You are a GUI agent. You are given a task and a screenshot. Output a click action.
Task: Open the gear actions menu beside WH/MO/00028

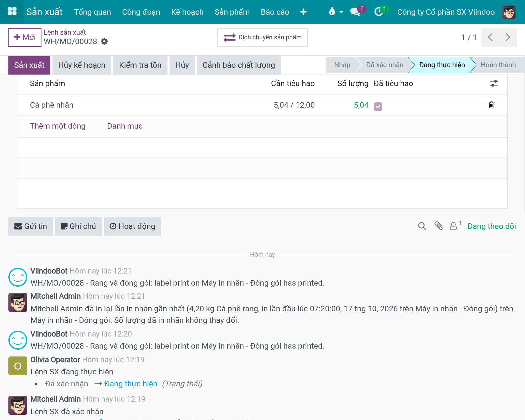[104, 41]
